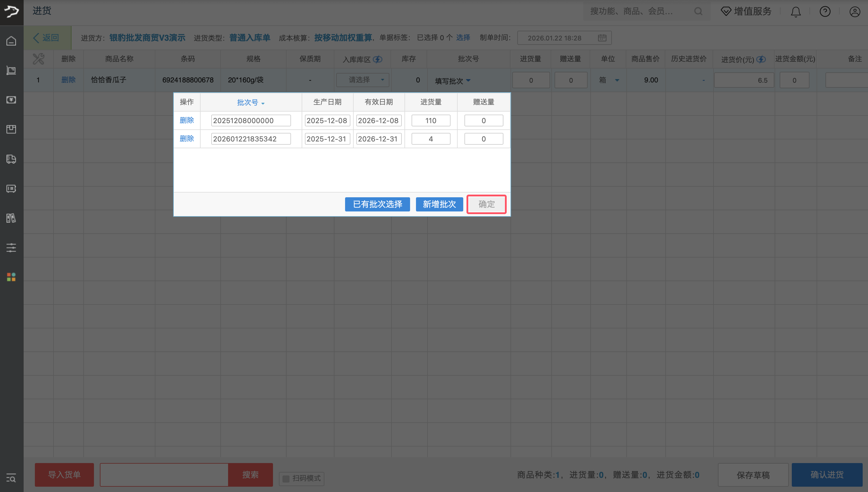
Task: Toggle the 扫码模式 checkbox
Action: pos(286,478)
